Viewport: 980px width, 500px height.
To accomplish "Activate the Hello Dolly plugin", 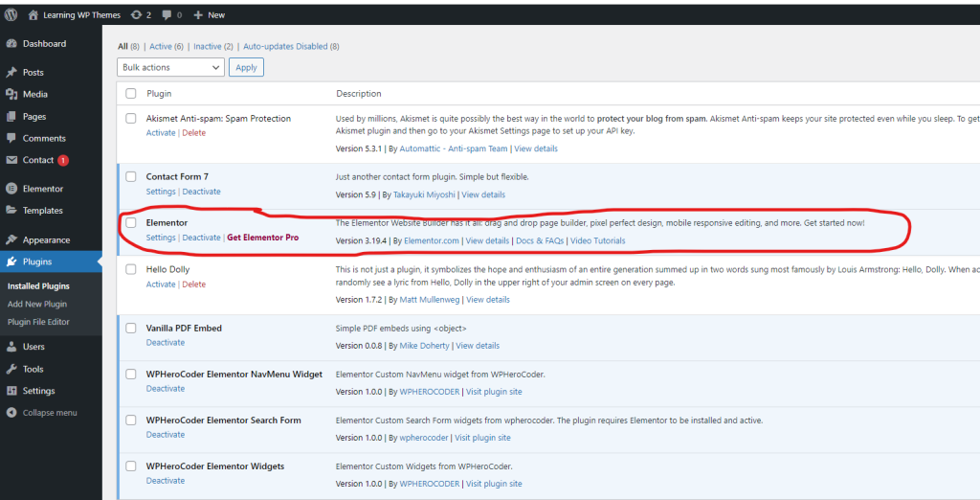I will click(x=161, y=284).
